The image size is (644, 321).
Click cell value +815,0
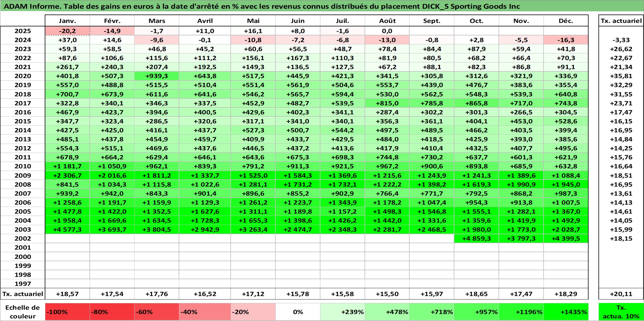387,103
